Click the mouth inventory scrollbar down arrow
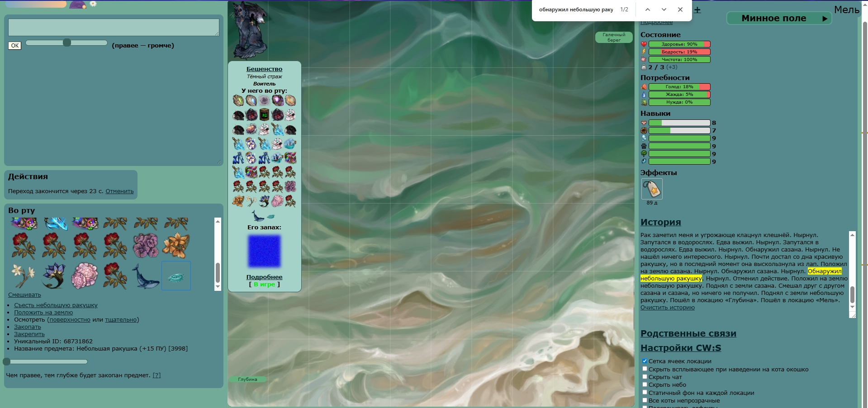Viewport: 868px width, 408px height. (x=218, y=287)
